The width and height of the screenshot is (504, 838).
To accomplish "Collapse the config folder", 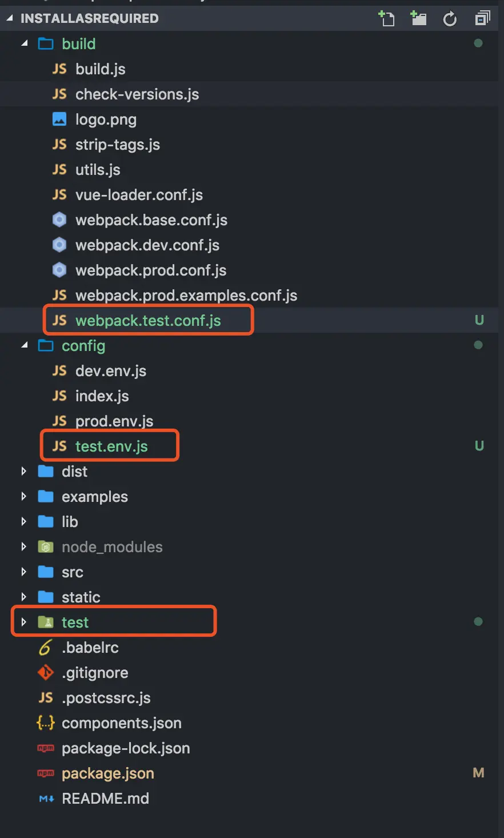I will click(x=24, y=346).
